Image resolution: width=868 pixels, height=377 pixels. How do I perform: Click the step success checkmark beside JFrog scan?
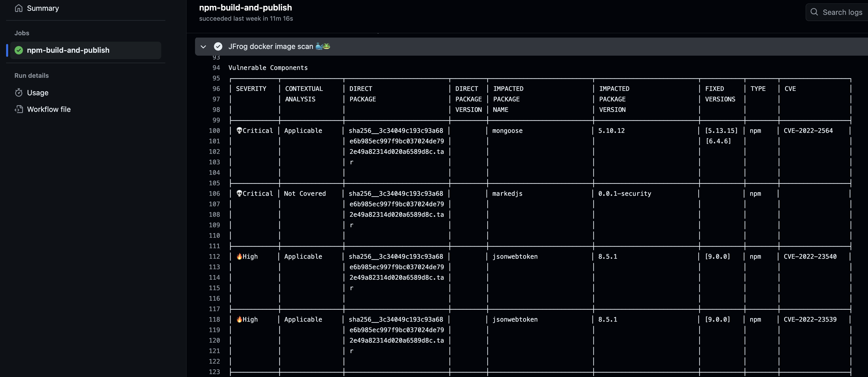218,47
